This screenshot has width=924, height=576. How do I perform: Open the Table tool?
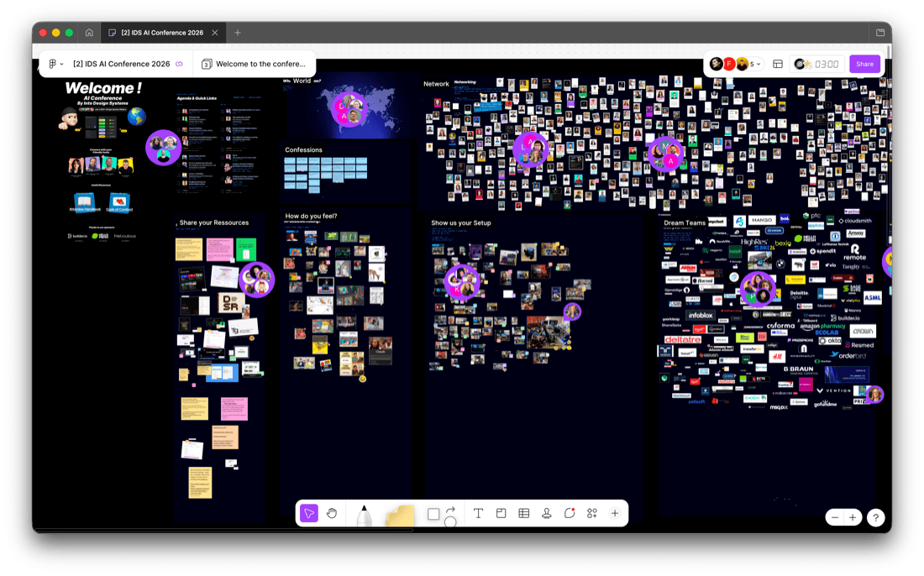click(x=523, y=513)
